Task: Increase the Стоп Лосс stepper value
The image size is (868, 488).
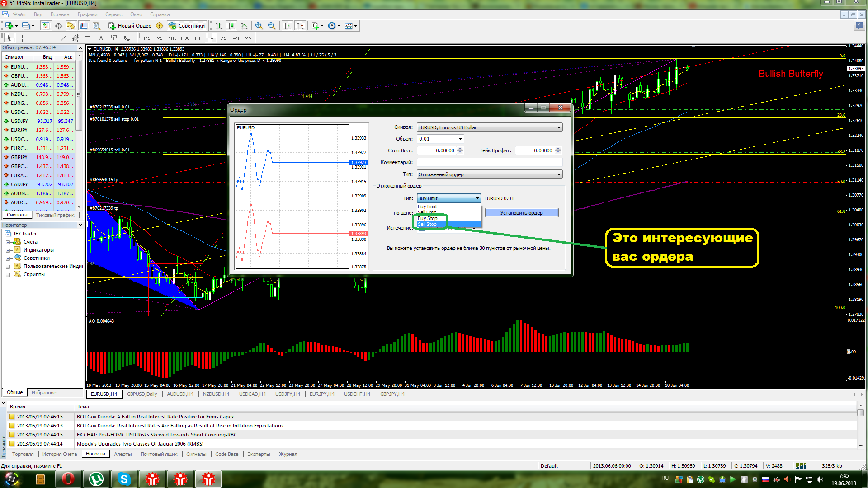Action: [460, 149]
